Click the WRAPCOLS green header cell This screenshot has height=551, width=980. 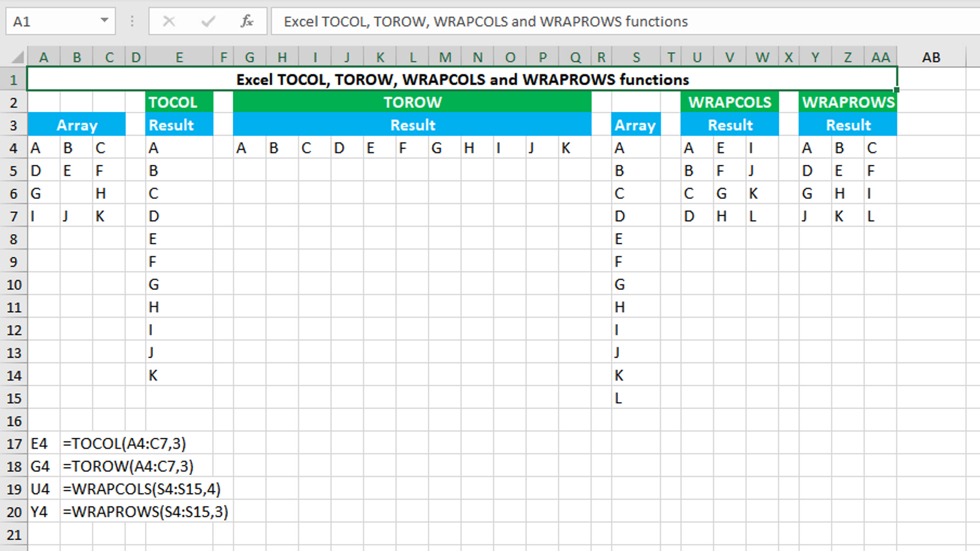[x=730, y=102]
